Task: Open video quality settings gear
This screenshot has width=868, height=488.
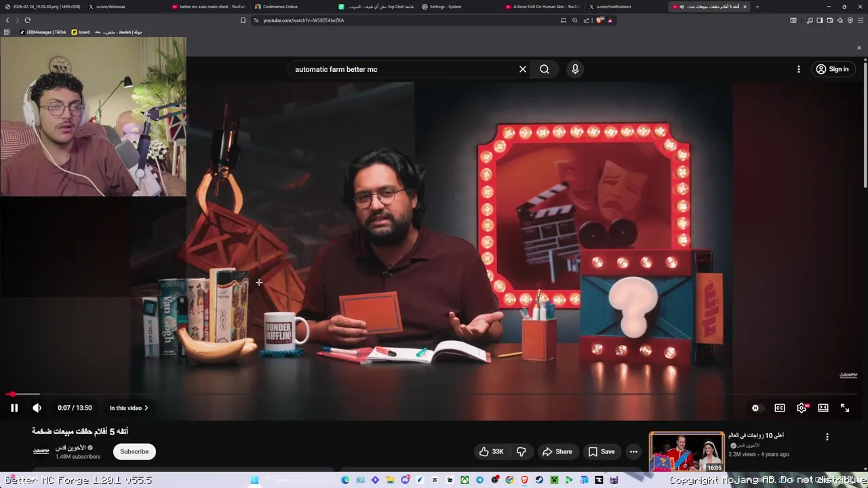Action: tap(802, 408)
